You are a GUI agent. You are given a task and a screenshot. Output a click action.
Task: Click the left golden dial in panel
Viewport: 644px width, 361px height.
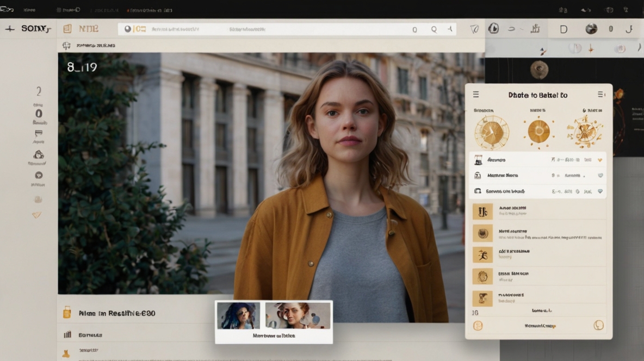pyautogui.click(x=492, y=132)
